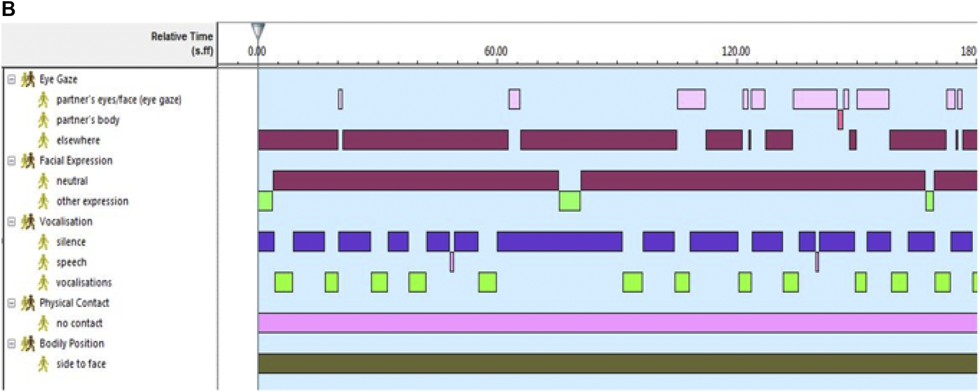Select the 'side to face' row label

(81, 364)
